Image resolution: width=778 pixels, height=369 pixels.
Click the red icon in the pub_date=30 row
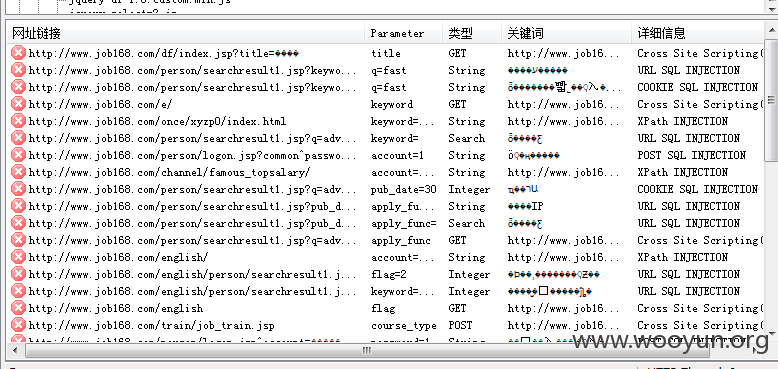[18, 189]
